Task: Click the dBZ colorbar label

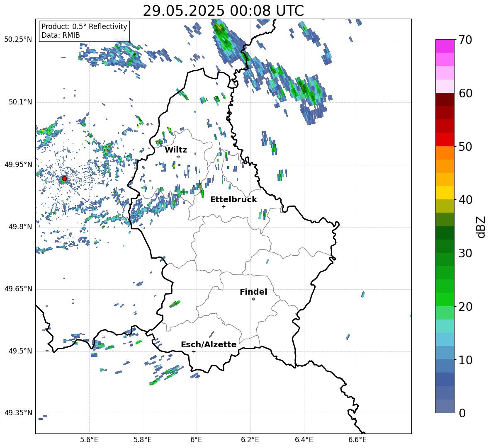Action: pos(481,227)
